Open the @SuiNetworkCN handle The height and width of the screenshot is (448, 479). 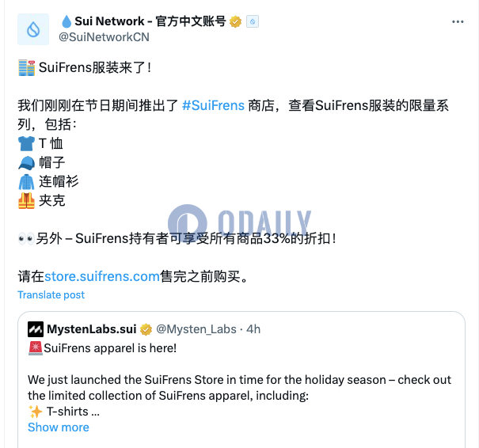click(104, 37)
